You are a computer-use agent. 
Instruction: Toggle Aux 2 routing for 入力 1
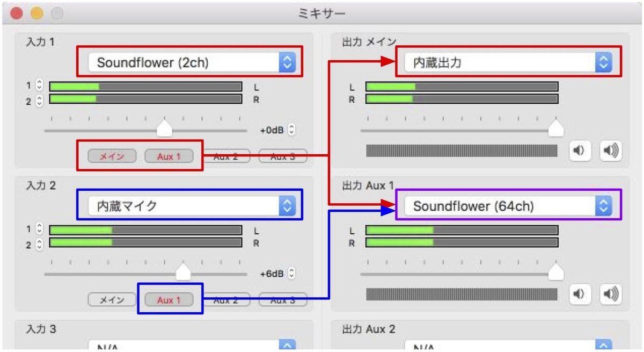point(226,156)
